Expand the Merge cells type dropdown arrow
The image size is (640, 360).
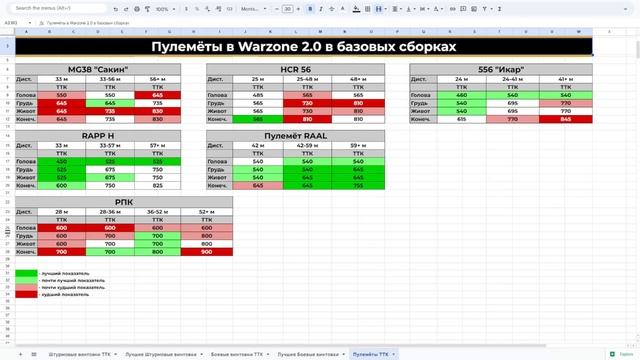[385, 9]
